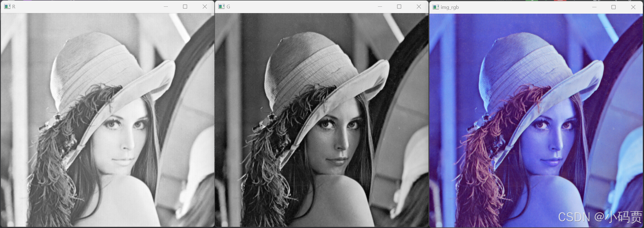Click the R window app icon
The image size is (644, 228).
tap(7, 6)
